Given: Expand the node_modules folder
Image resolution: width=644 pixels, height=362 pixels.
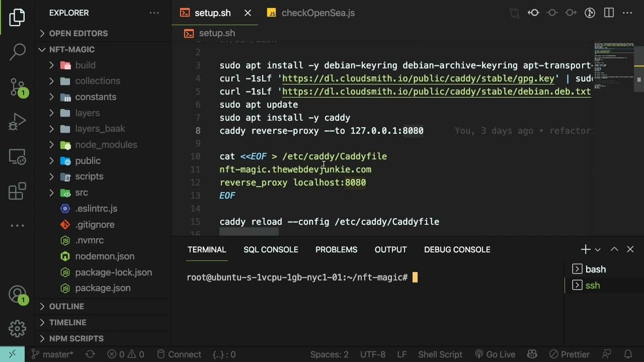Looking at the screenshot, I should click(103, 145).
